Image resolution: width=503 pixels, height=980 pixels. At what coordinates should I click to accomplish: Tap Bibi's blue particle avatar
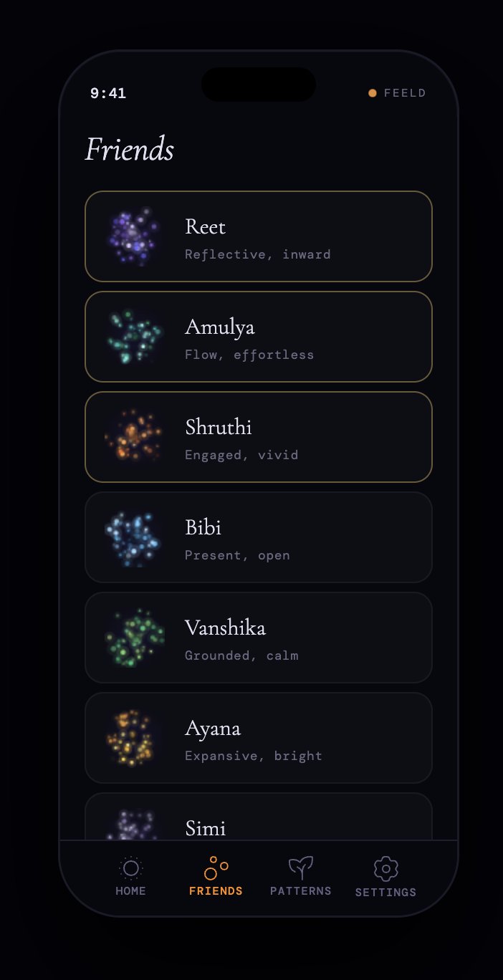point(134,537)
